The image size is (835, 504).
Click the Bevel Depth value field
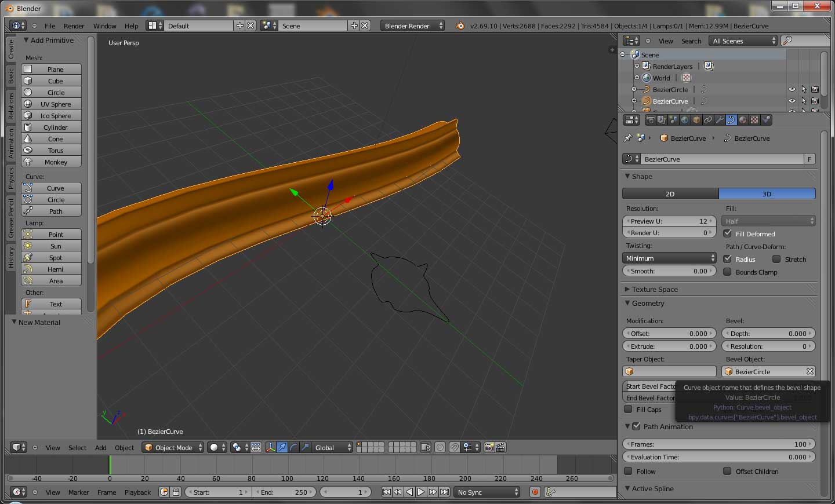[x=768, y=333]
